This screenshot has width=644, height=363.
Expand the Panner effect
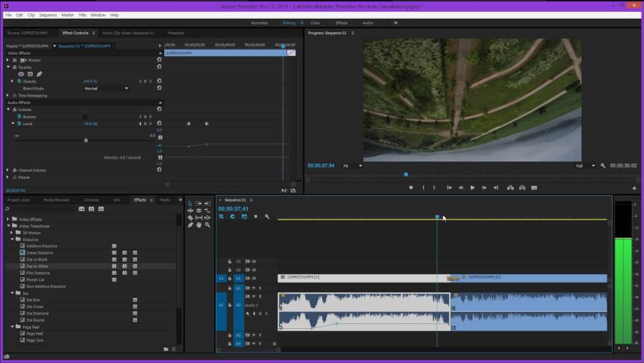pyautogui.click(x=7, y=177)
